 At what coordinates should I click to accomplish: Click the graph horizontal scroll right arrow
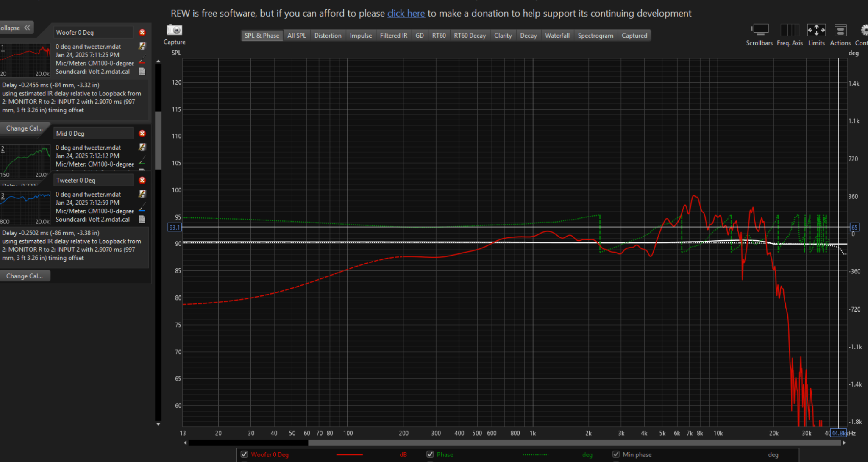tap(844, 443)
